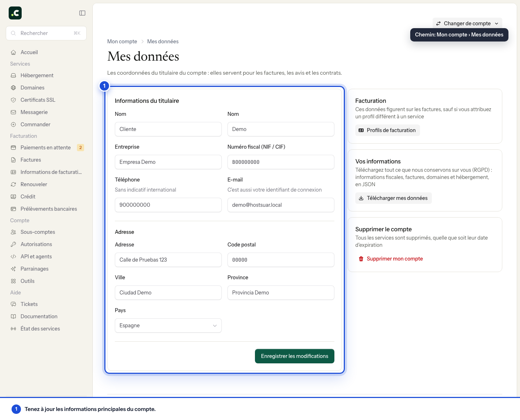The image size is (520, 420).
Task: Open the Pays dropdown showing Espagne
Action: (x=168, y=325)
